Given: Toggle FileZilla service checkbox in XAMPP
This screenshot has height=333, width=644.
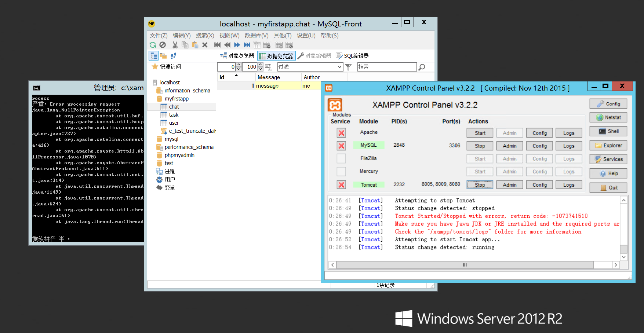Looking at the screenshot, I should point(341,158).
